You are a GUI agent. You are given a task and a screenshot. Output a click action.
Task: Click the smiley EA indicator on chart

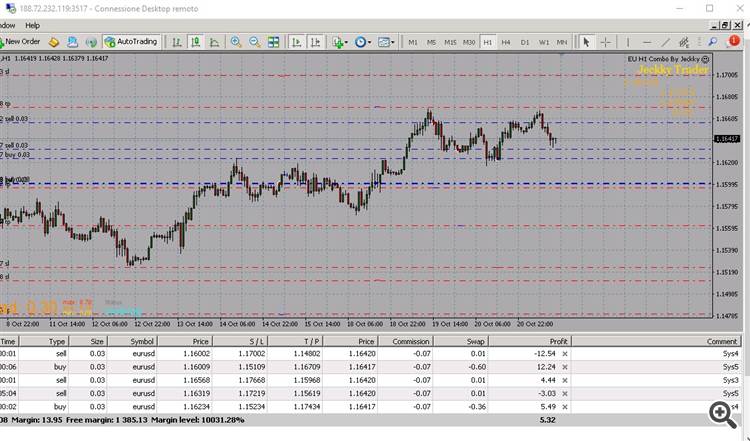[705, 59]
